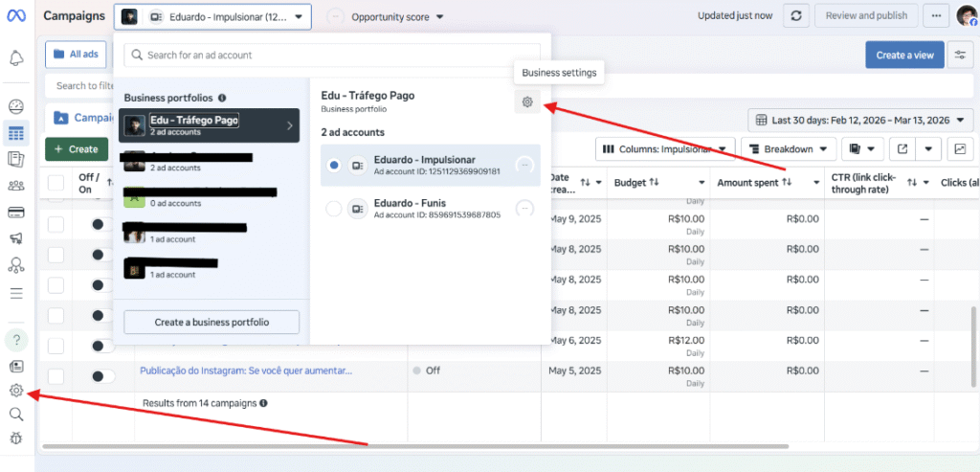Click the refresh button next to Updated

[796, 16]
